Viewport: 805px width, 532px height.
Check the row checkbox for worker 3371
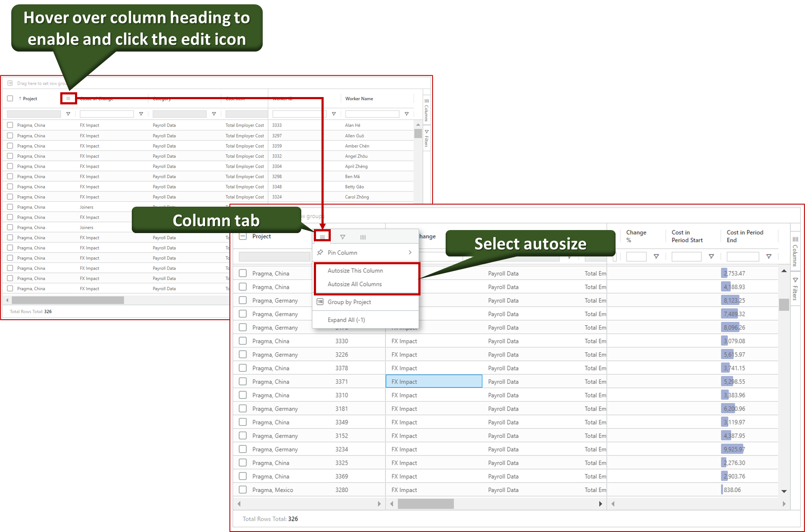coord(243,382)
